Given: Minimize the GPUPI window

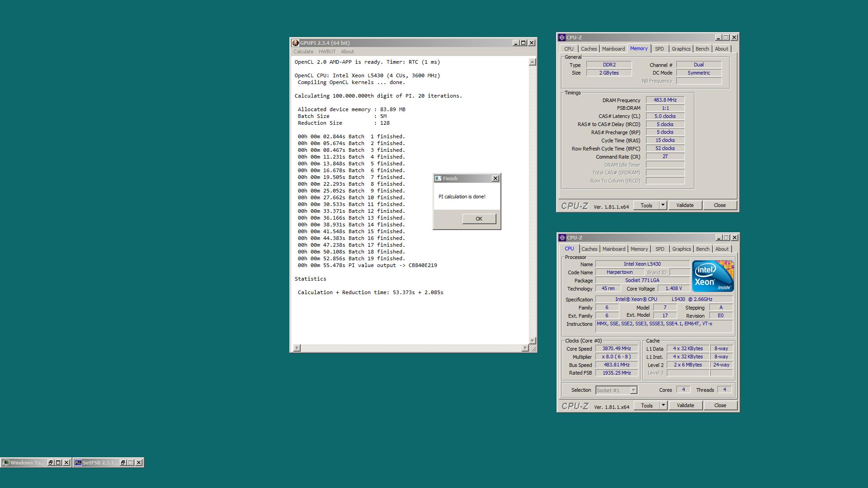Looking at the screenshot, I should [516, 43].
